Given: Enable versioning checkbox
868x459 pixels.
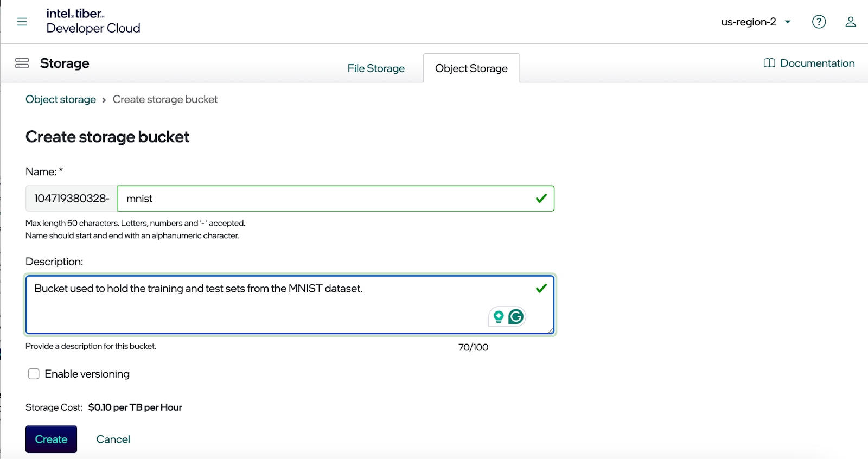Looking at the screenshot, I should pos(34,374).
